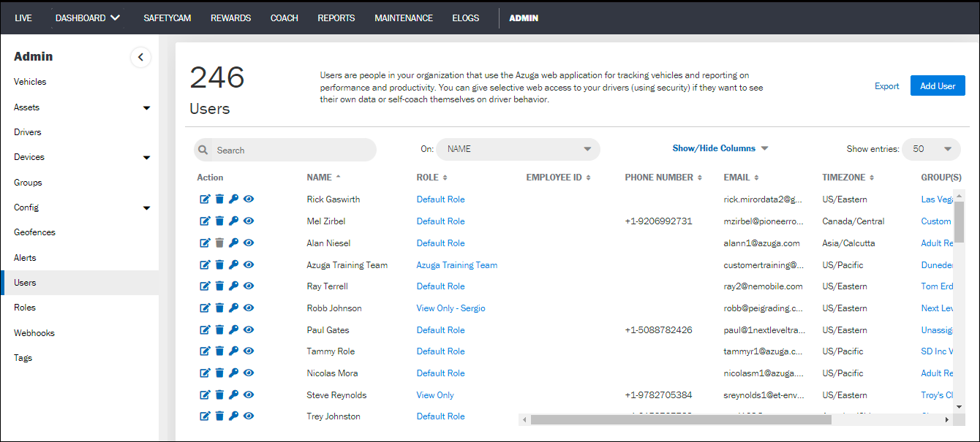This screenshot has width=980, height=442.
Task: Open COACH in top navigation
Action: coord(284,18)
